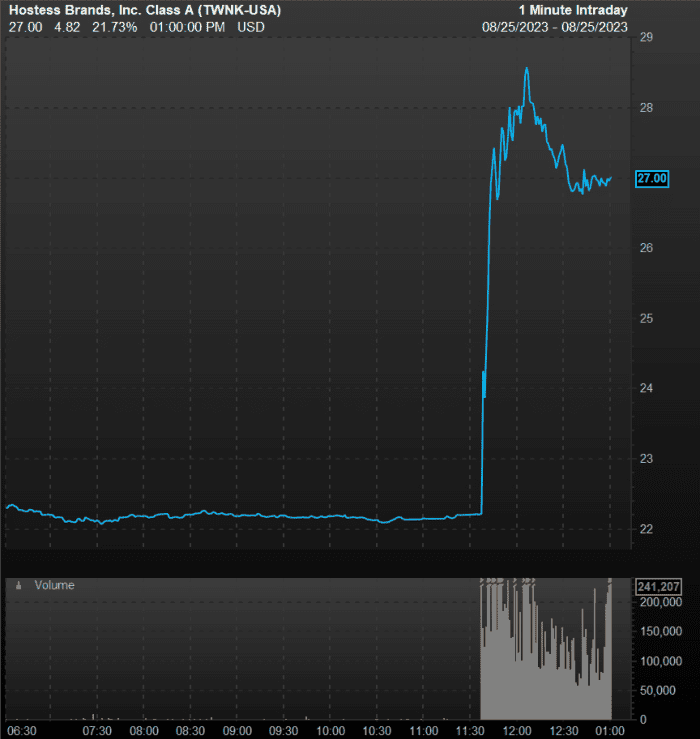Screen dimensions: 700x739
Task: Click the 200,000 volume axis label
Action: tap(661, 602)
